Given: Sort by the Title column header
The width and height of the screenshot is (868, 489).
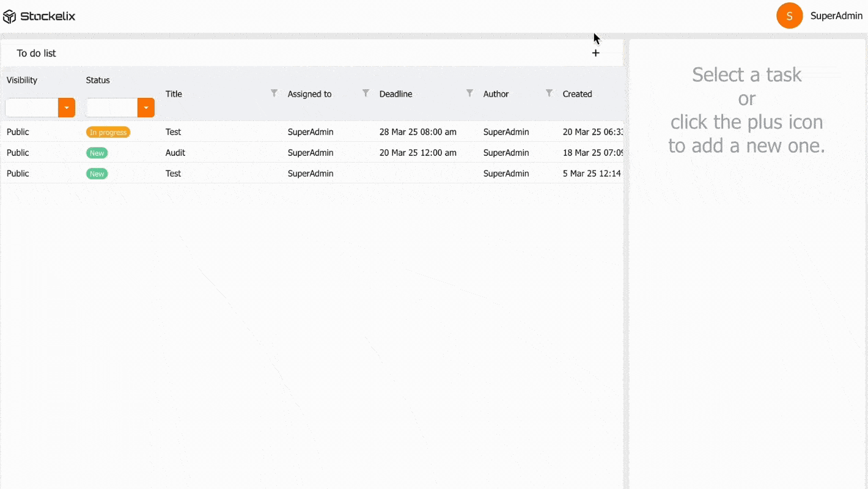Looking at the screenshot, I should (174, 94).
